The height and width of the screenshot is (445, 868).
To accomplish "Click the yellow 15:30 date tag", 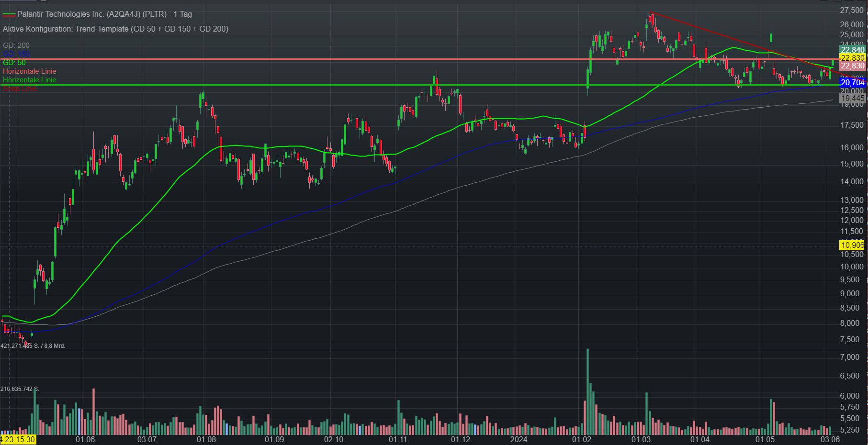I will click(18, 439).
